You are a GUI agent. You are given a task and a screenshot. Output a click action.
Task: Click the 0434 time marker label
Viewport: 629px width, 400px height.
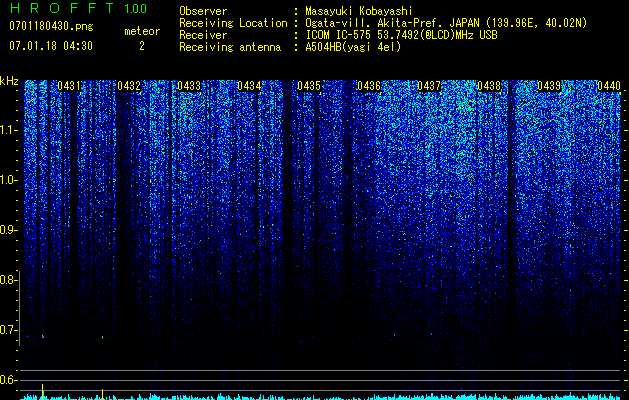coord(249,86)
